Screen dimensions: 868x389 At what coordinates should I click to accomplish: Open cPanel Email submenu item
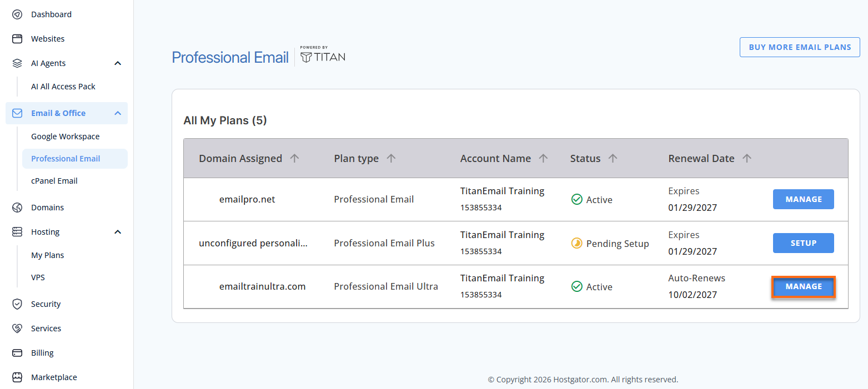click(54, 181)
